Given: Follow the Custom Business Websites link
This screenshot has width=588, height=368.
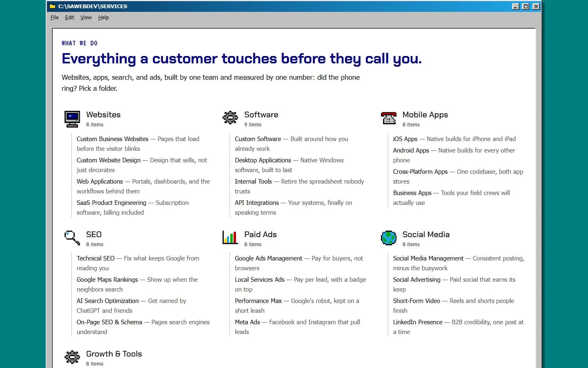Looking at the screenshot, I should pyautogui.click(x=113, y=139).
